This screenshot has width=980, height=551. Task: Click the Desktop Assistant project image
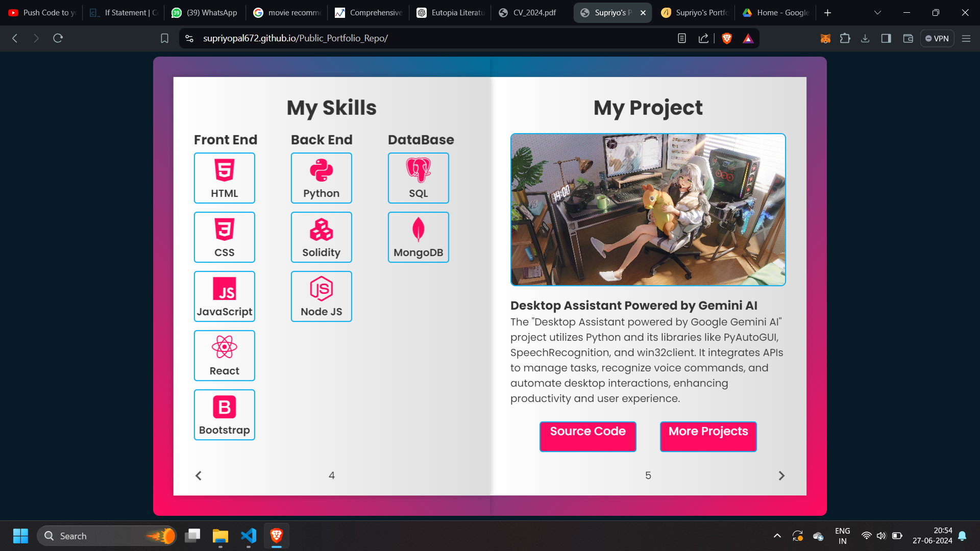point(648,210)
